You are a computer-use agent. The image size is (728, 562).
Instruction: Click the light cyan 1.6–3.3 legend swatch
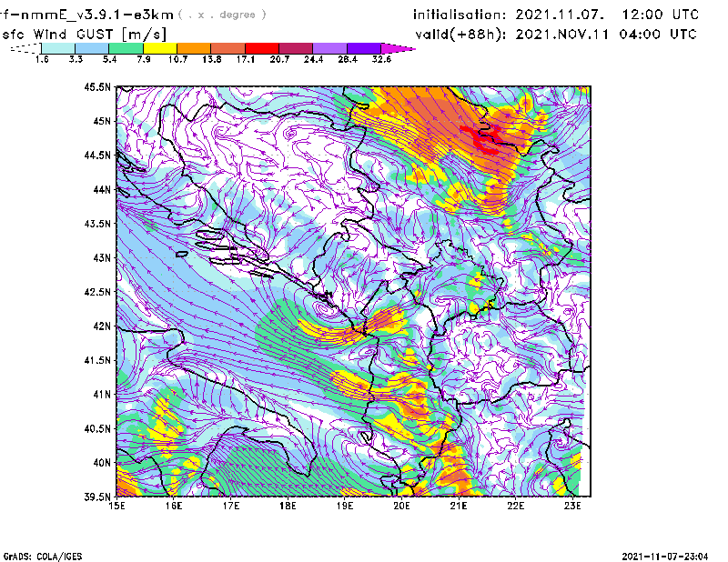point(58,48)
